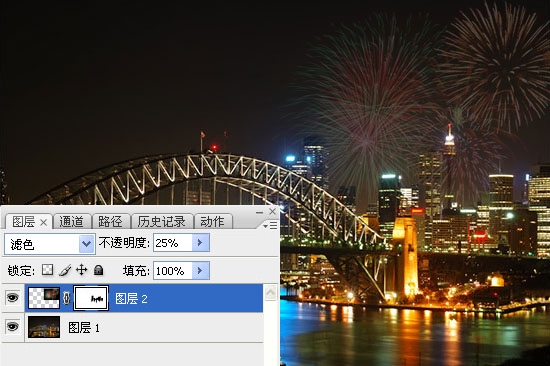Image resolution: width=550 pixels, height=366 pixels.
Task: Select the 图层 2 layer mask thumbnail
Action: 91,298
